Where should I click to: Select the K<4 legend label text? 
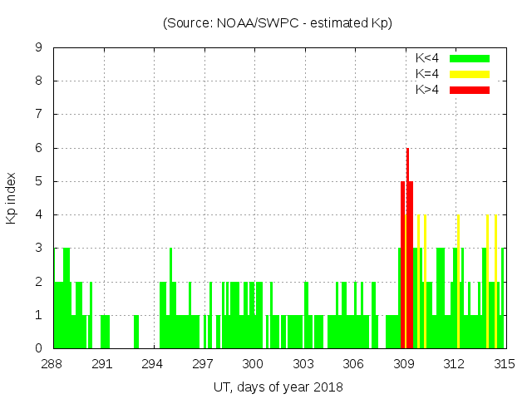(426, 58)
